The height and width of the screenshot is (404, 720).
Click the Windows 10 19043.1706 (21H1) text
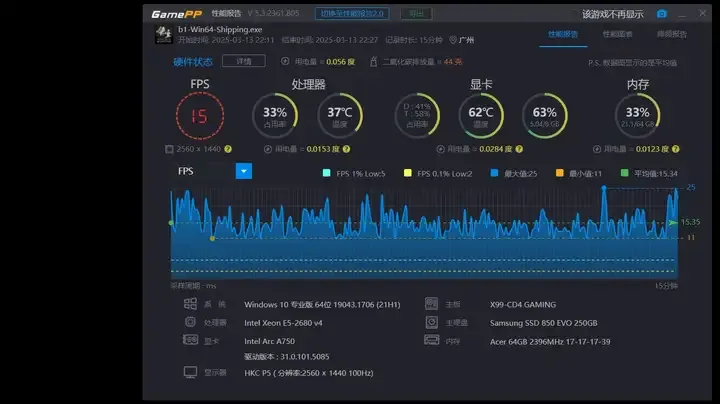322,304
